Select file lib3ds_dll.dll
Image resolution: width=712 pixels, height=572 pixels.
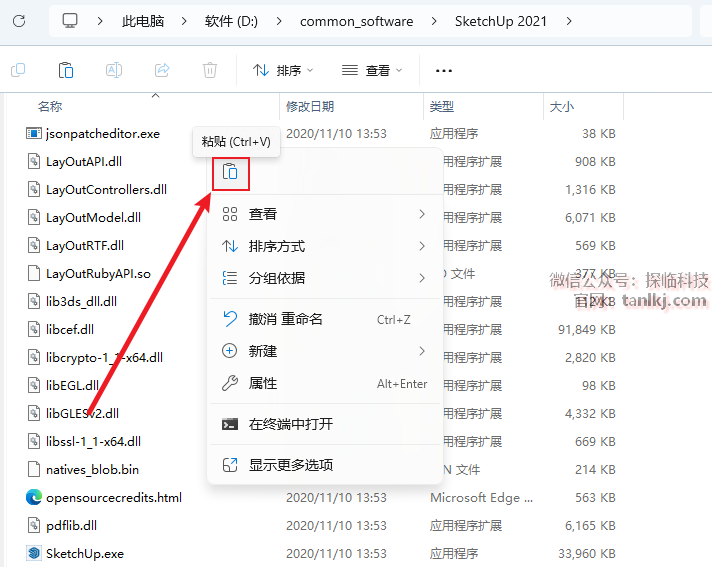coord(81,301)
